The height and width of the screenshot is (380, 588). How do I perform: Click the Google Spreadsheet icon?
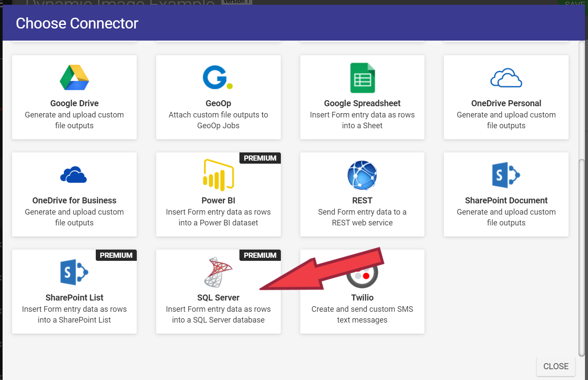click(x=362, y=78)
